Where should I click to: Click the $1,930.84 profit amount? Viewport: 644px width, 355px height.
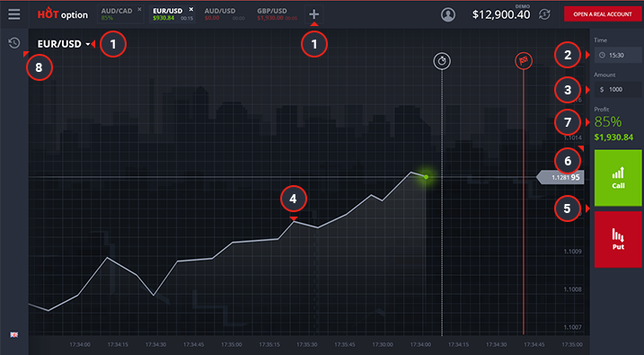[613, 138]
